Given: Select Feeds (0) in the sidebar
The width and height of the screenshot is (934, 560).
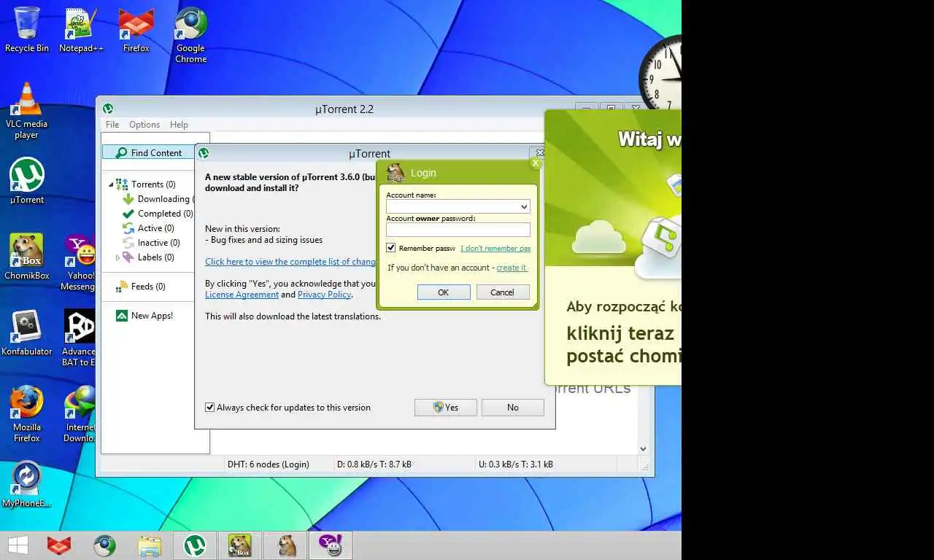Looking at the screenshot, I should [141, 287].
